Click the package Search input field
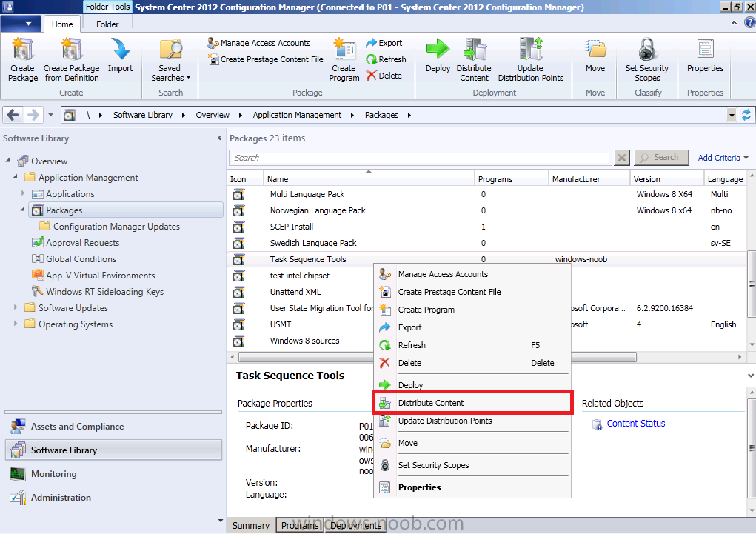The height and width of the screenshot is (534, 756). coord(421,158)
